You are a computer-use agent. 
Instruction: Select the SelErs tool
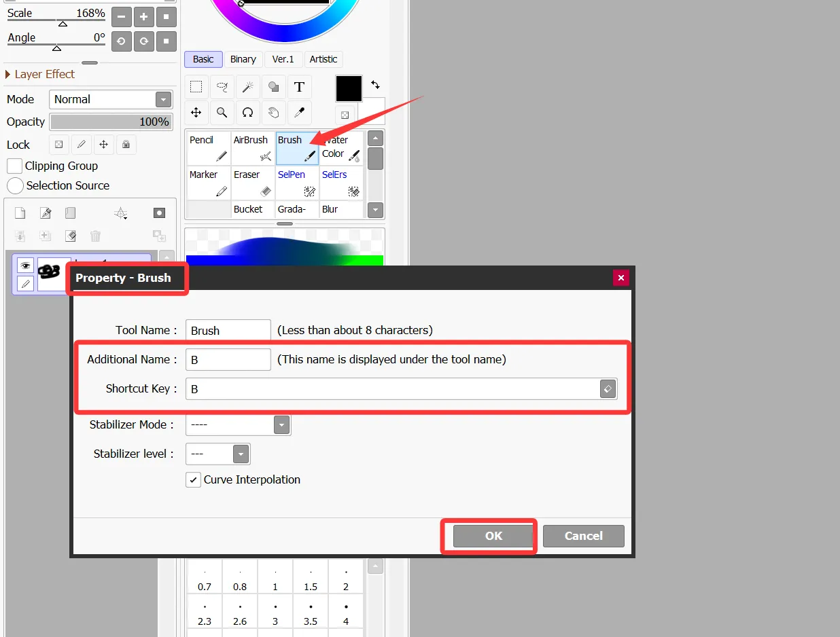[341, 183]
